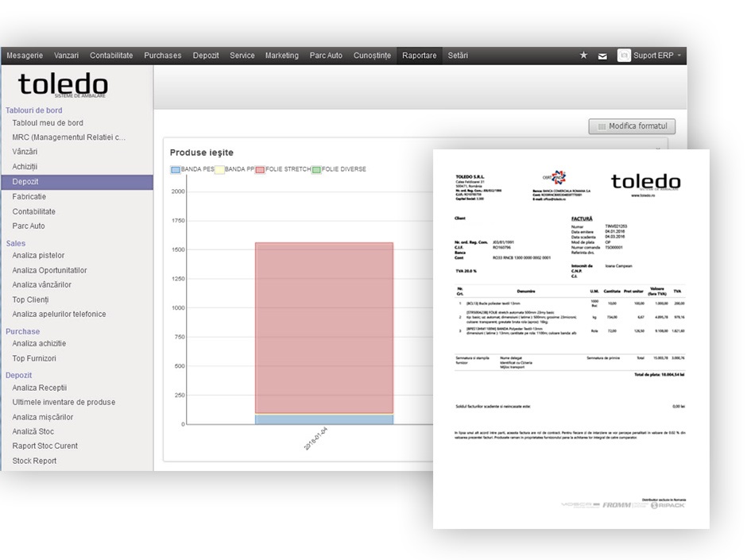Click the red FOLIE STRETCH bar in chart
The image size is (747, 560).
pyautogui.click(x=324, y=328)
